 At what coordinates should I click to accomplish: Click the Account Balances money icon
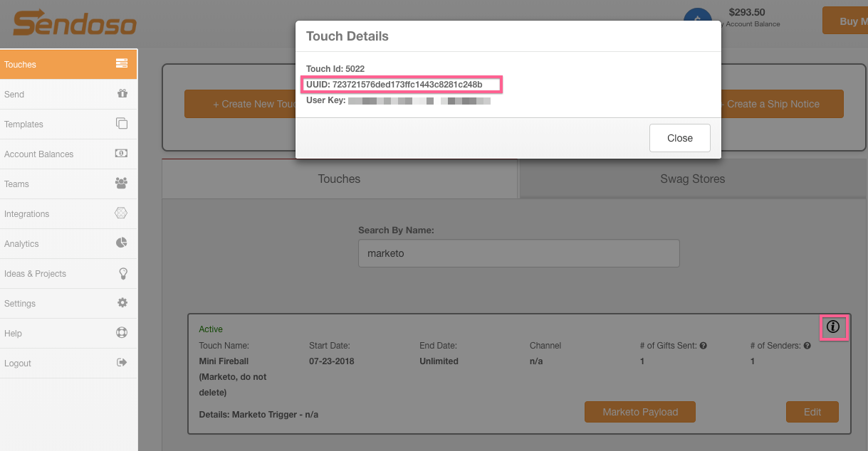click(x=122, y=154)
